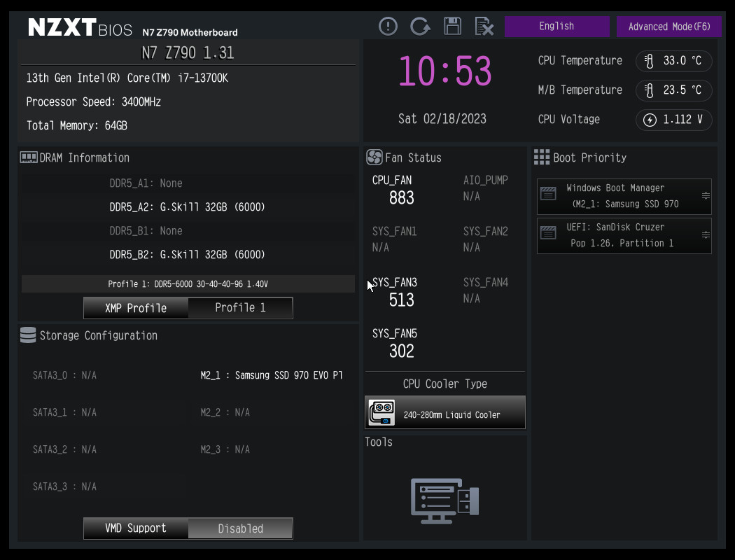Select Profile 1 XMP option
The width and height of the screenshot is (735, 560).
coord(240,308)
